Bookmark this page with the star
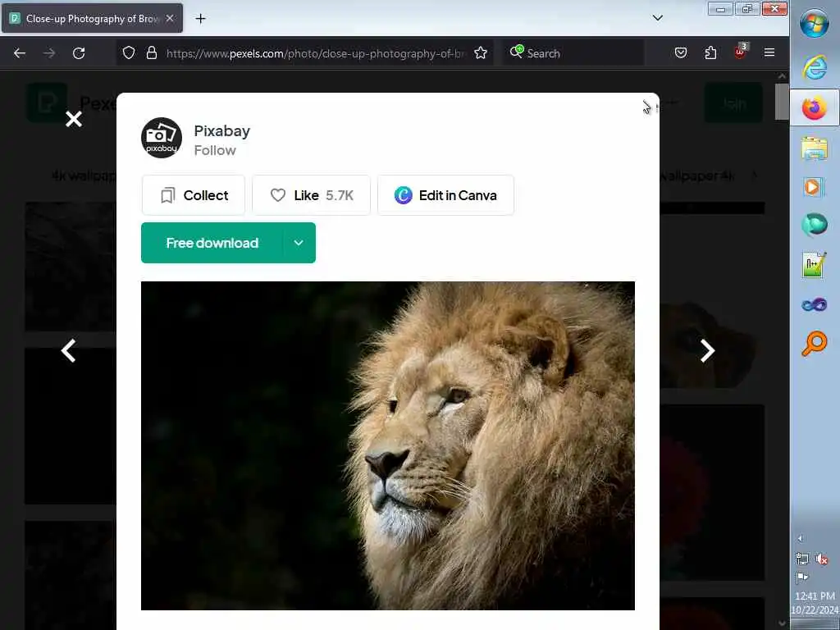 pos(481,53)
